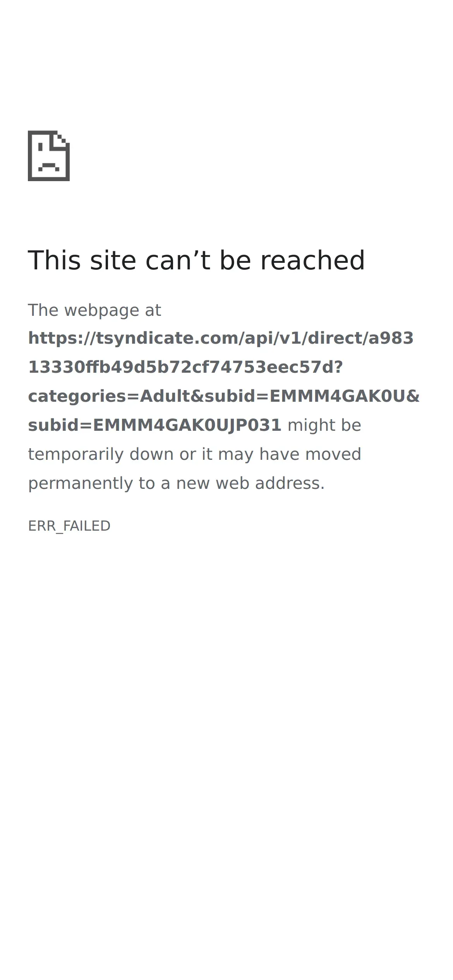Click the "subid=EMMM4GAK0UJP031" URL text
This screenshot has width=453, height=980.
pos(154,425)
